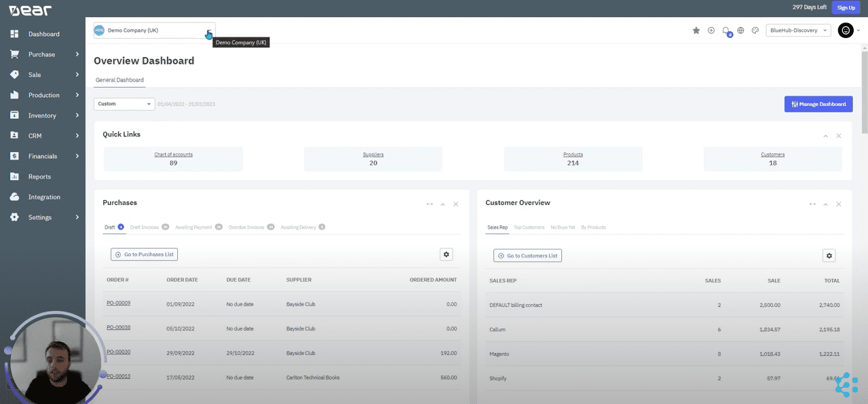Image resolution: width=868 pixels, height=404 pixels.
Task: Click the Manage Dashboard button
Action: coord(818,103)
